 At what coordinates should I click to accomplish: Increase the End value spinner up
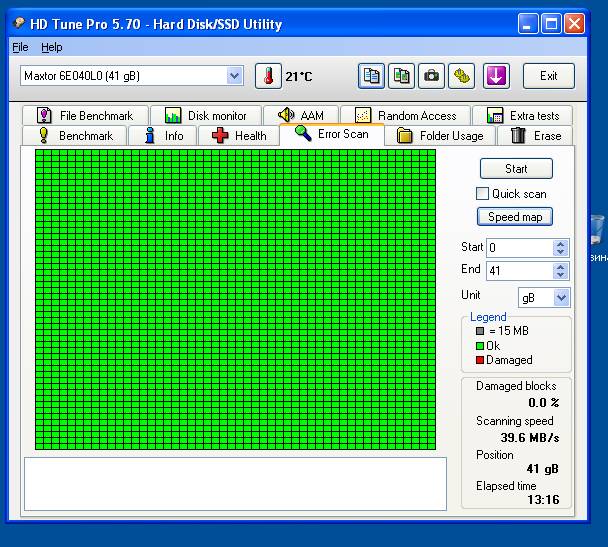click(560, 267)
